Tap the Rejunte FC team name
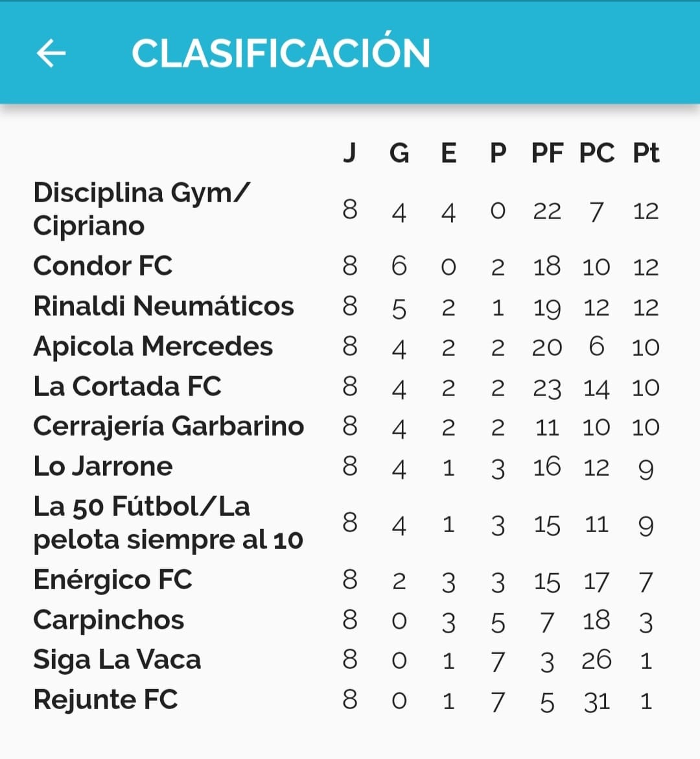This screenshot has height=759, width=700. coord(105,700)
